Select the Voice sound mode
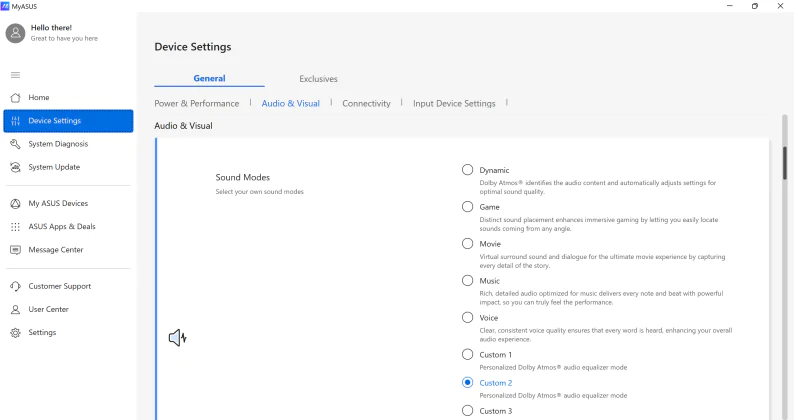The height and width of the screenshot is (420, 794). click(467, 318)
